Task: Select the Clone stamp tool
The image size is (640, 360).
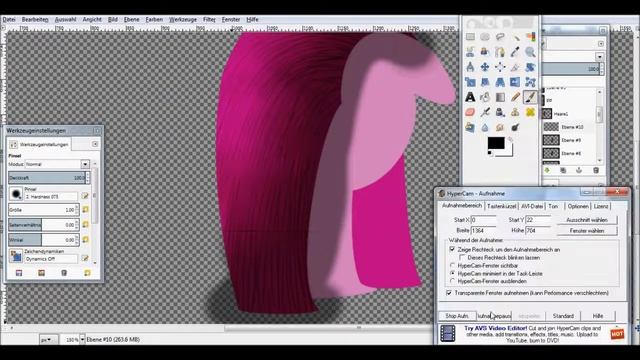Action: pos(515,112)
